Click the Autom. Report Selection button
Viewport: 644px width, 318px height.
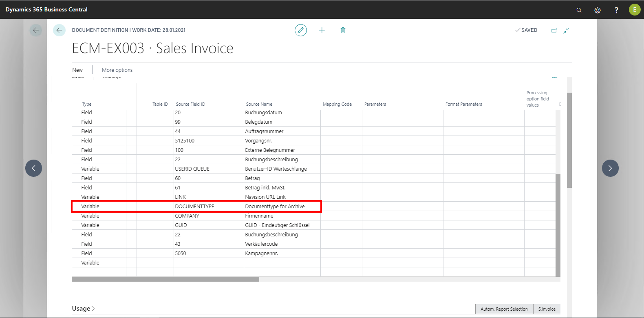[504, 309]
